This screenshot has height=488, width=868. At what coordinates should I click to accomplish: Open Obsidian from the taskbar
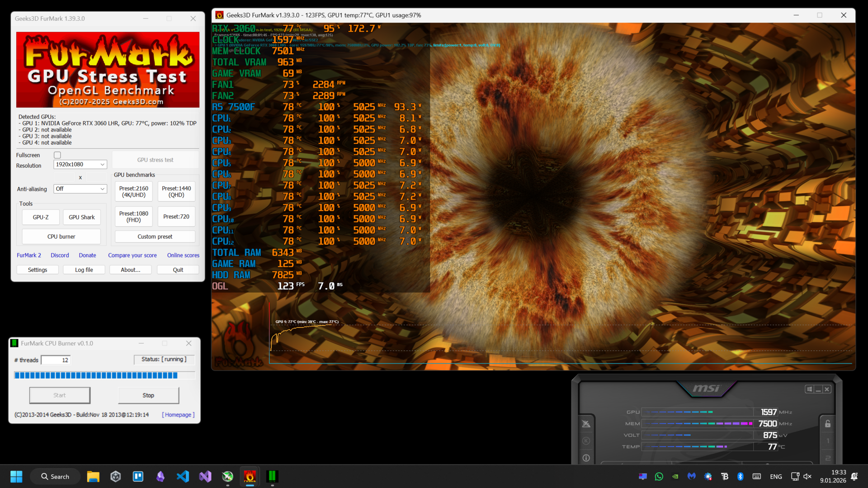pyautogui.click(x=160, y=476)
